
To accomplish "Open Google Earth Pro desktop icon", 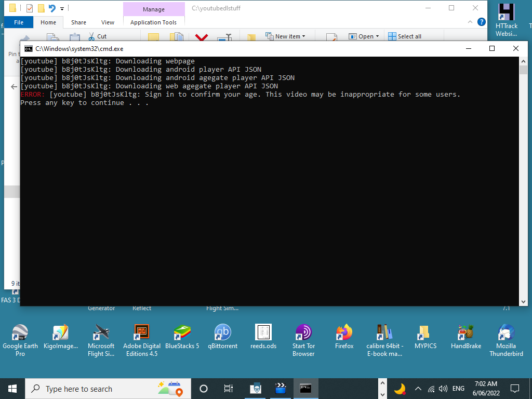I will point(20,340).
